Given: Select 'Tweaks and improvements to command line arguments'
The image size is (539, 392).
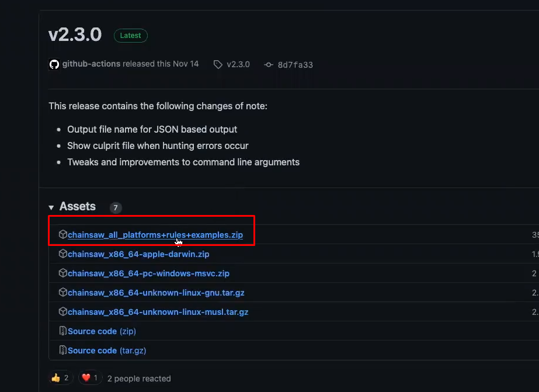Looking at the screenshot, I should point(183,162).
